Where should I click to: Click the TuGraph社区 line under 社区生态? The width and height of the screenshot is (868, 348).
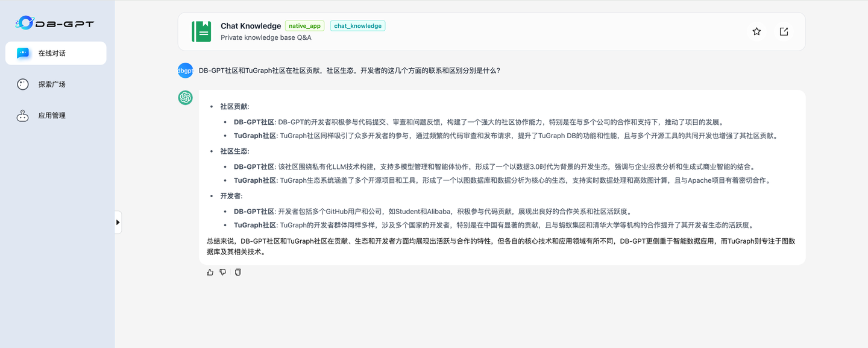[502, 180]
